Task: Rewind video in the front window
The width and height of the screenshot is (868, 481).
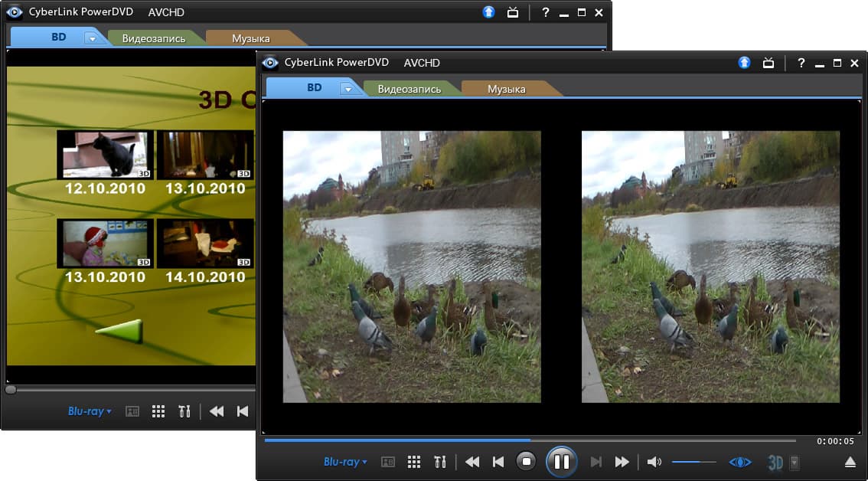Action: 472,462
